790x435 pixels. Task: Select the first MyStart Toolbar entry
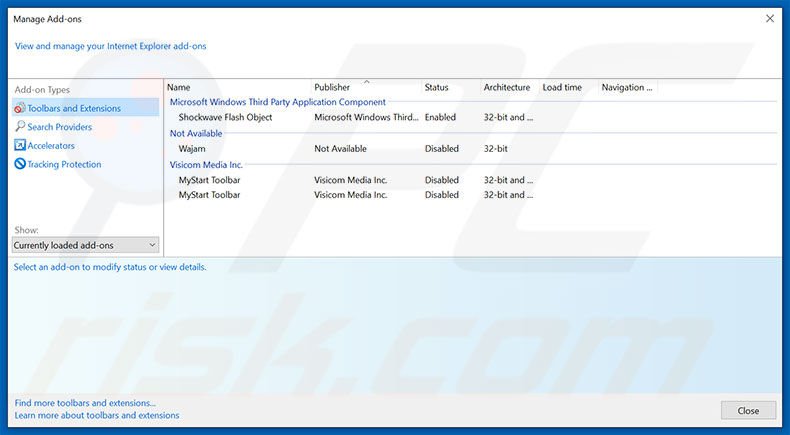pos(209,180)
